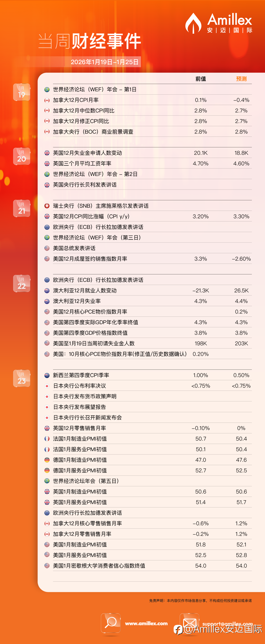Click the Canadian flag next to 加拿大12月CPI月率
This screenshot has width=265, height=644.
(x=47, y=100)
